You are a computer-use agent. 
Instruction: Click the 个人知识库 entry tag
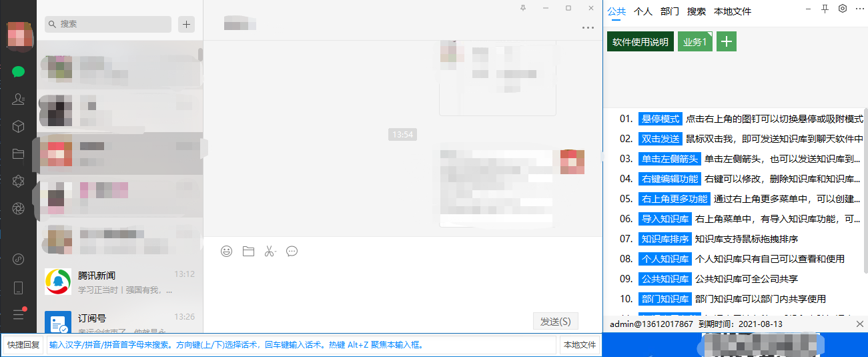[665, 259]
